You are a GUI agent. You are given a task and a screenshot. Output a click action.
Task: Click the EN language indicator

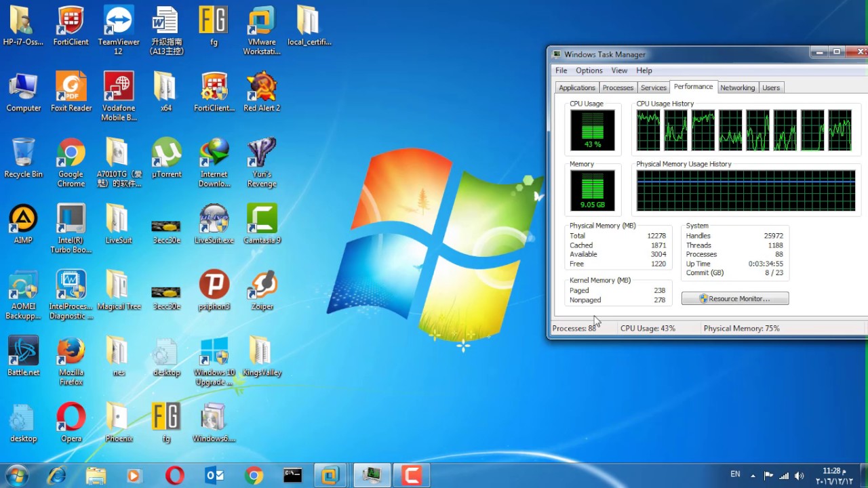click(x=735, y=474)
